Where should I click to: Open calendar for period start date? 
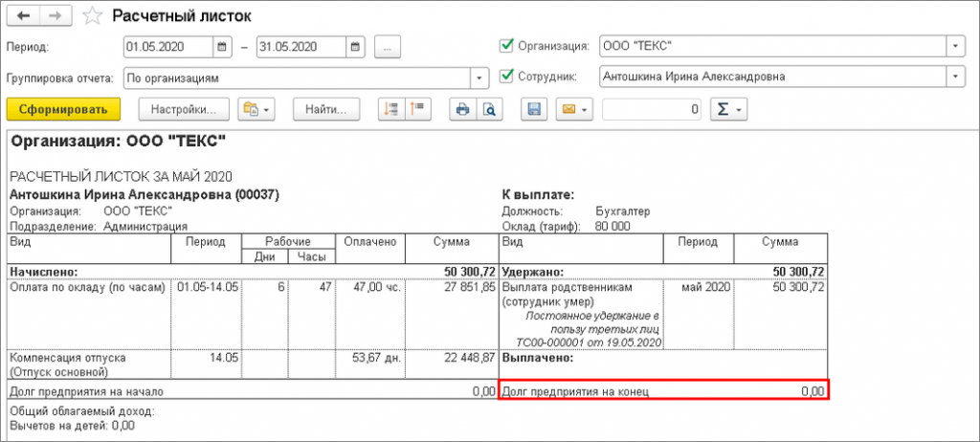coord(222,46)
